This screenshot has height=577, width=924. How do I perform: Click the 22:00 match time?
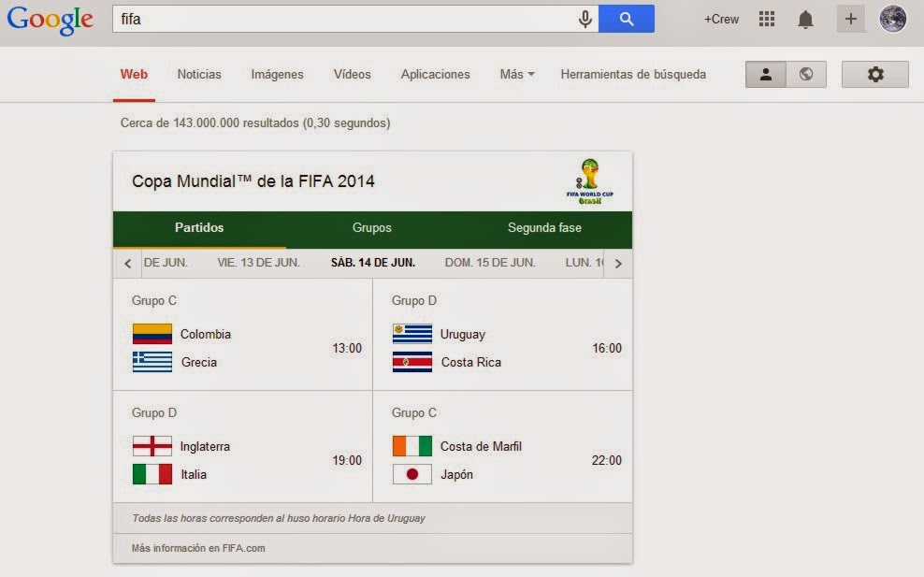click(x=607, y=460)
